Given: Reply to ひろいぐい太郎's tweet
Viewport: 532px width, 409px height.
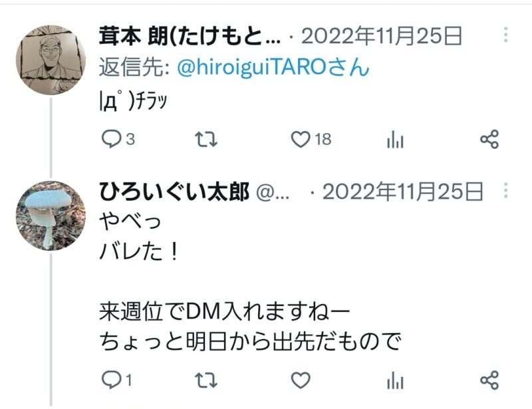Looking at the screenshot, I should pos(116,380).
